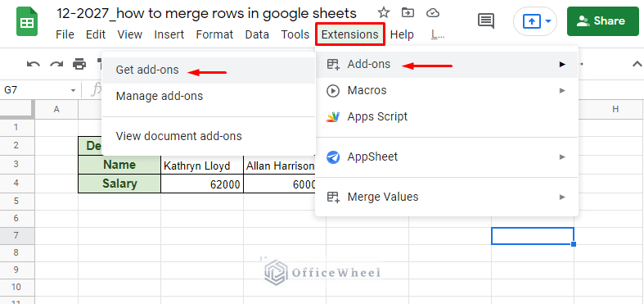Click the move-to-folder icon

[x=408, y=13]
